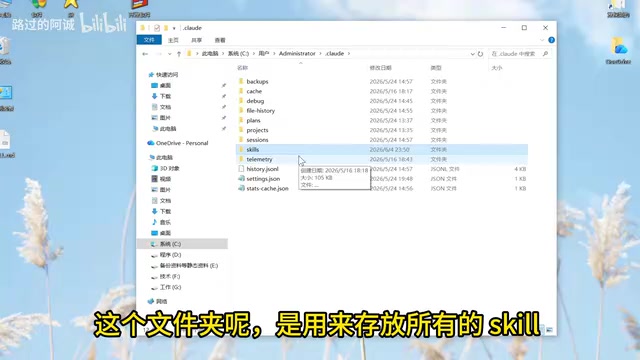Image resolution: width=640 pixels, height=360 pixels.
Task: Open the 共享 ribbon tab
Action: pyautogui.click(x=196, y=40)
